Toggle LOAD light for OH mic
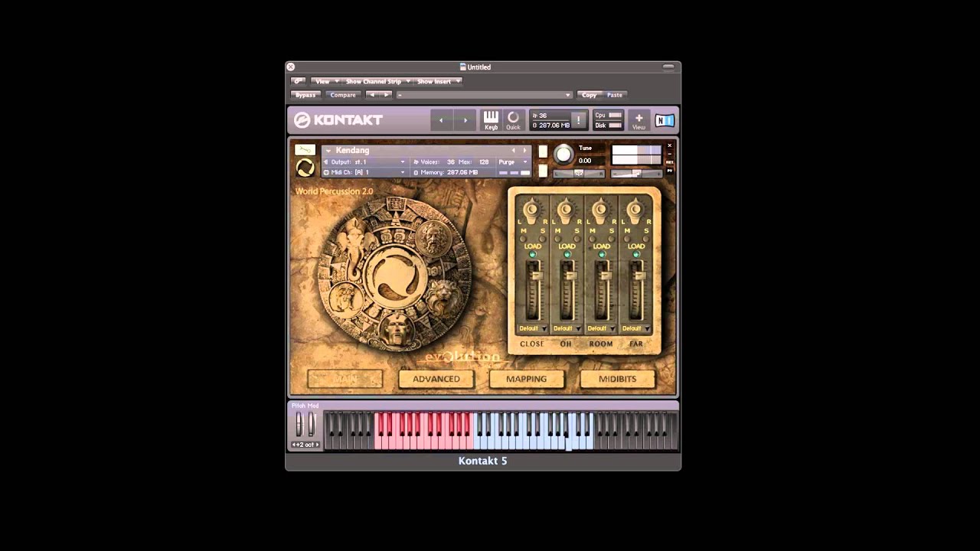Viewport: 980px width, 551px height. tap(567, 254)
